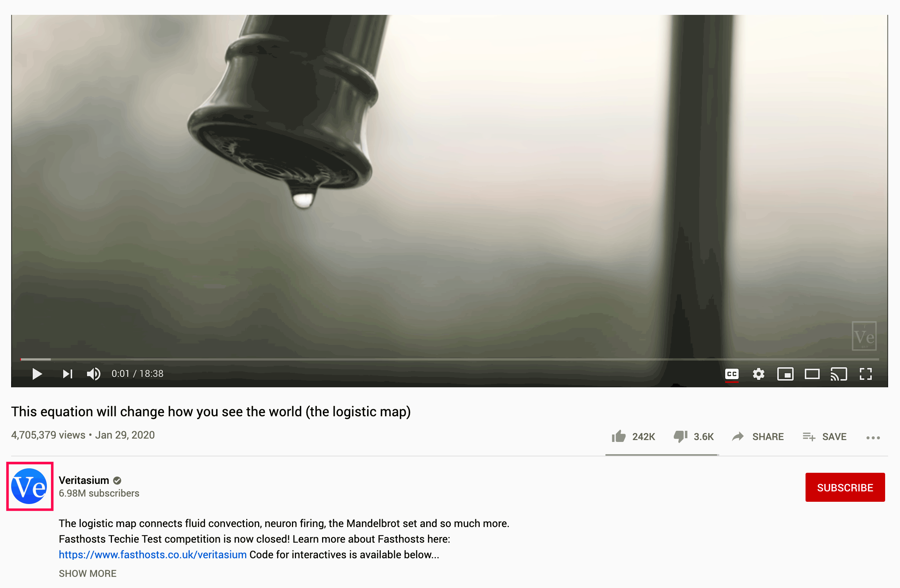Share this video
Image resolution: width=900 pixels, height=588 pixels.
[758, 437]
